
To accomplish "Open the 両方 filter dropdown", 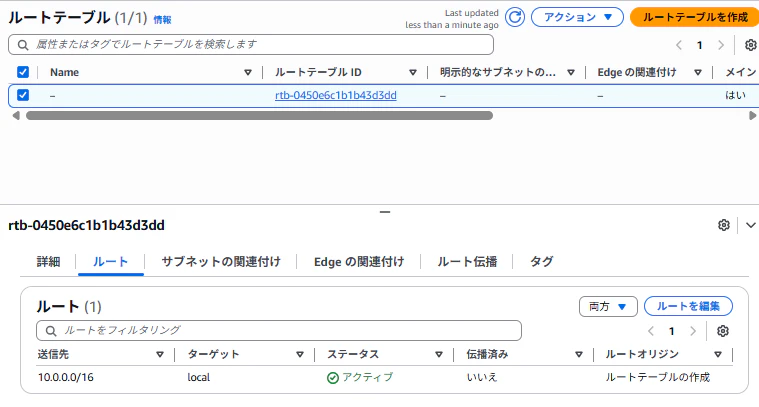I will [608, 306].
